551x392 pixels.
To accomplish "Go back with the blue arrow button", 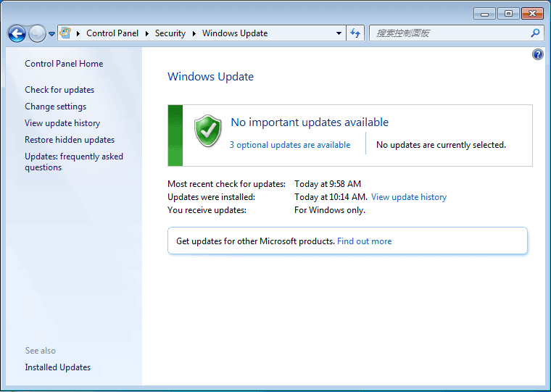I will click(x=17, y=34).
